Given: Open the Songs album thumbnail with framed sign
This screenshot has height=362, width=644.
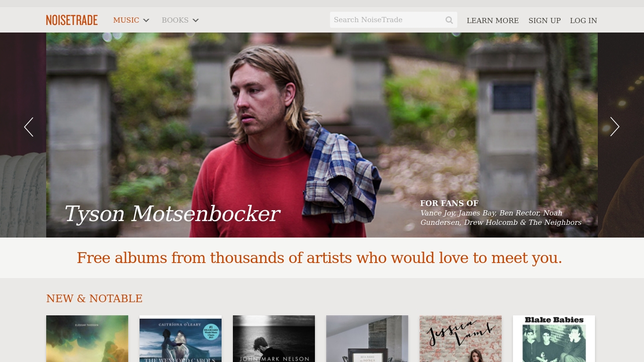Looking at the screenshot, I should tap(367, 338).
